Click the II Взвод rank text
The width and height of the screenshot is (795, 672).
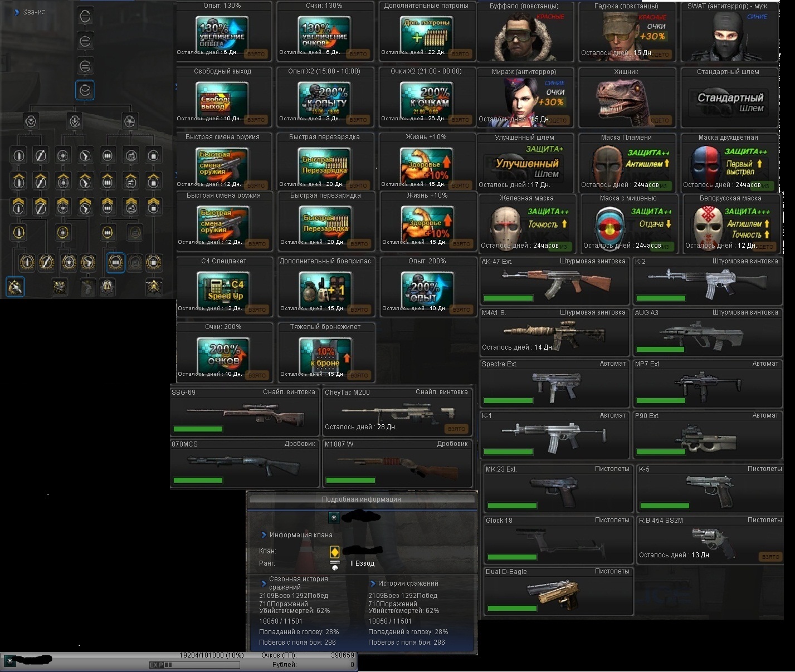tap(362, 563)
